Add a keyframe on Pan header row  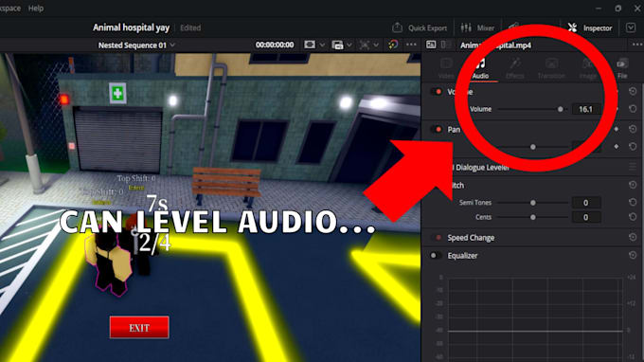click(x=617, y=129)
